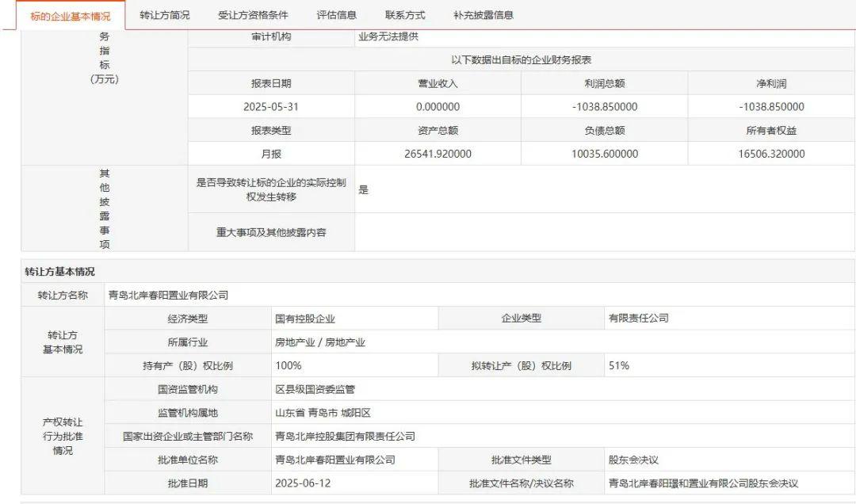Select the 负债总额 value 10035.600000

(604, 154)
